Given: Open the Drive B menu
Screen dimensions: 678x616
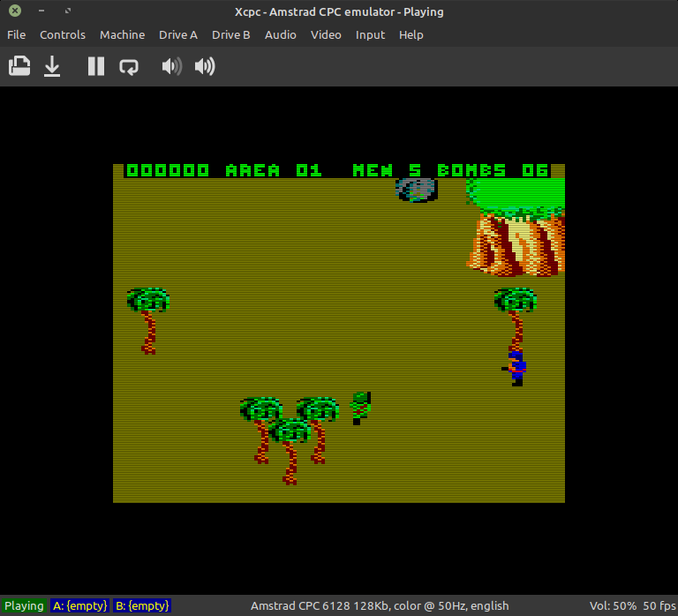Looking at the screenshot, I should [x=231, y=34].
